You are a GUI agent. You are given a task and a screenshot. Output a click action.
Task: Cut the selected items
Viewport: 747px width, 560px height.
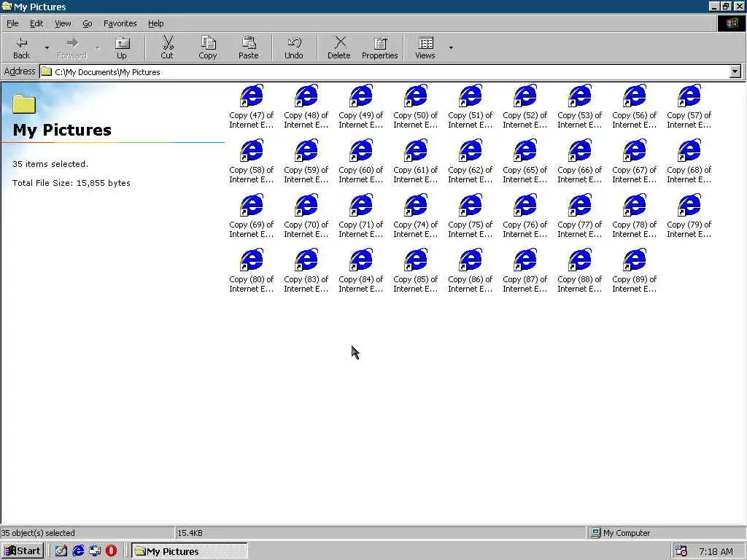(x=167, y=47)
